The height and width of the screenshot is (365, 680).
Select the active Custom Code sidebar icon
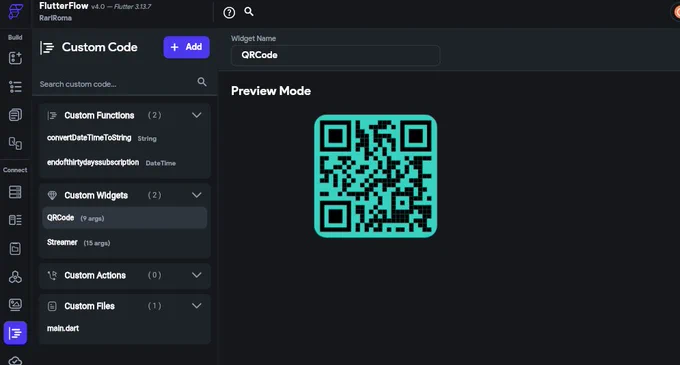click(15, 333)
